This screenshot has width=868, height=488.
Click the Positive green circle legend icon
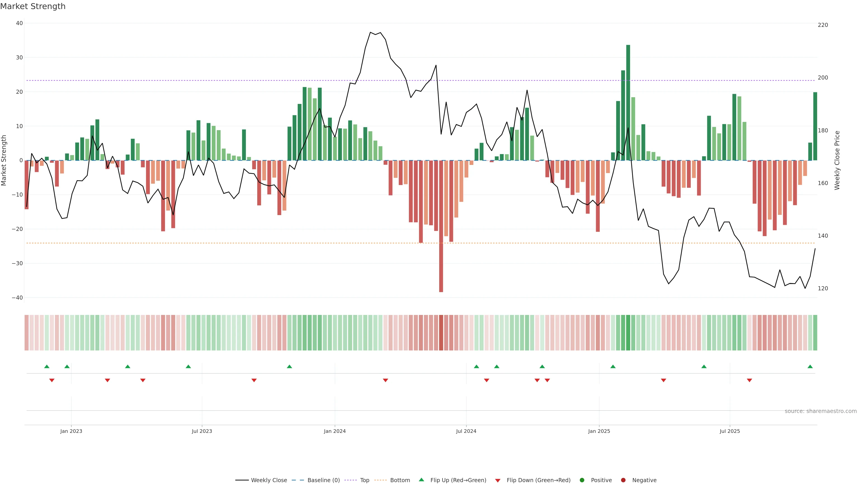coord(582,480)
